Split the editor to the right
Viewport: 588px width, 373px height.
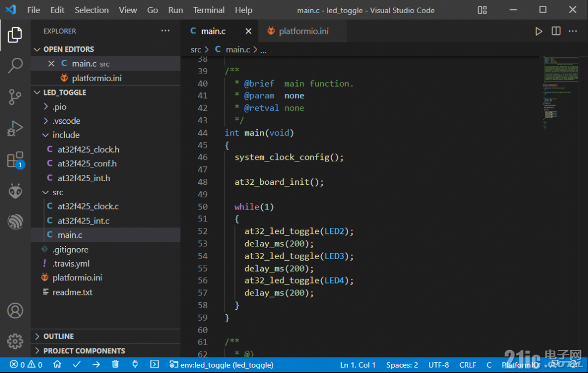pyautogui.click(x=556, y=31)
